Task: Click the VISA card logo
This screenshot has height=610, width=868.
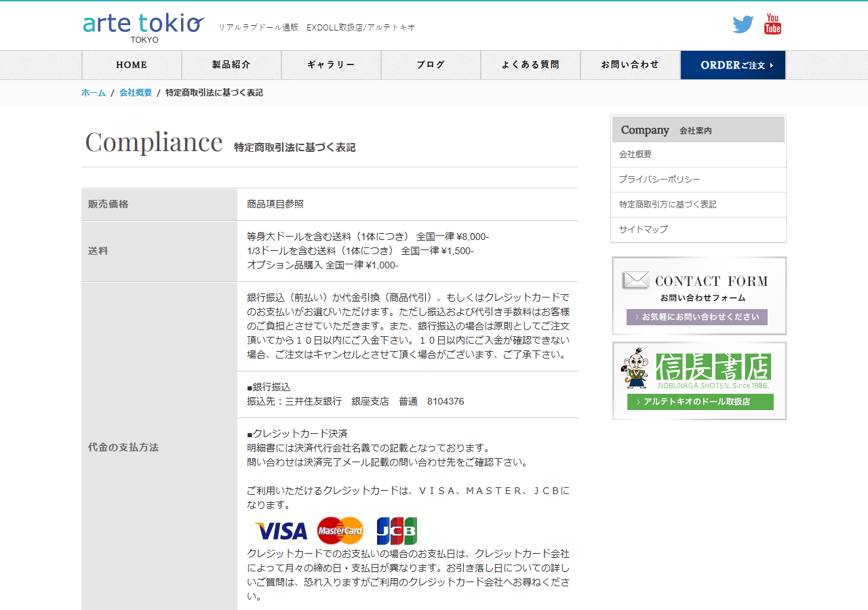Action: (281, 531)
